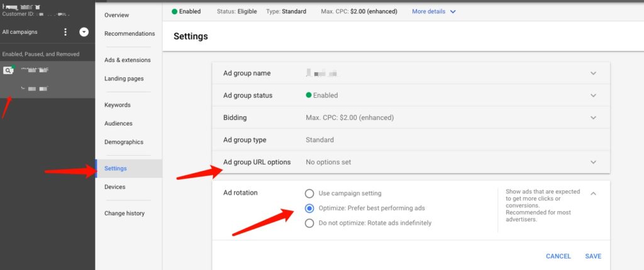The image size is (644, 270).
Task: Click the SAVE button
Action: point(592,256)
